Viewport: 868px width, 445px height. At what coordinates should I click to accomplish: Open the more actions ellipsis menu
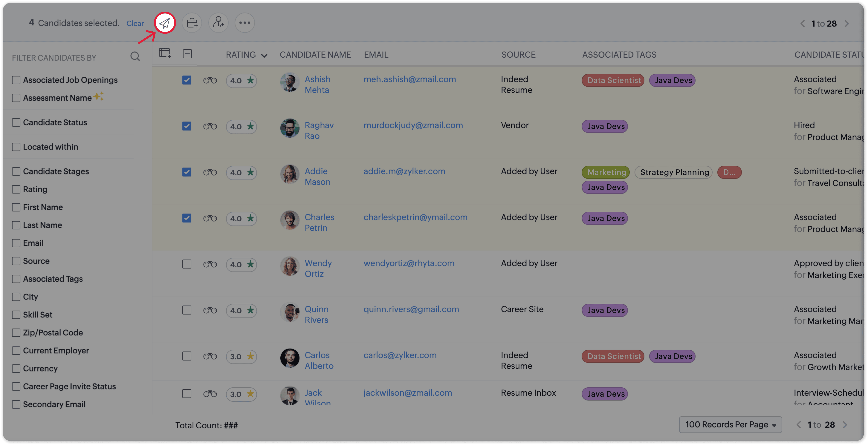click(x=245, y=23)
